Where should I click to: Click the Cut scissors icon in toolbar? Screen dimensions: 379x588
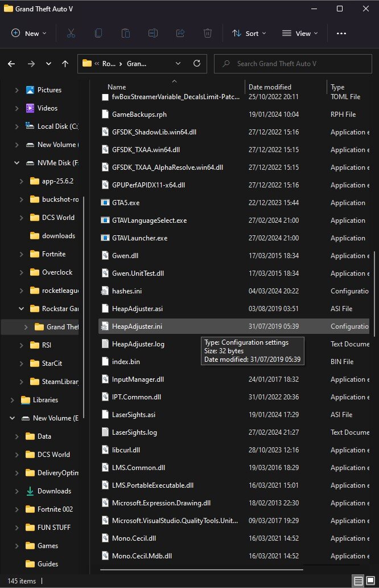pos(71,34)
